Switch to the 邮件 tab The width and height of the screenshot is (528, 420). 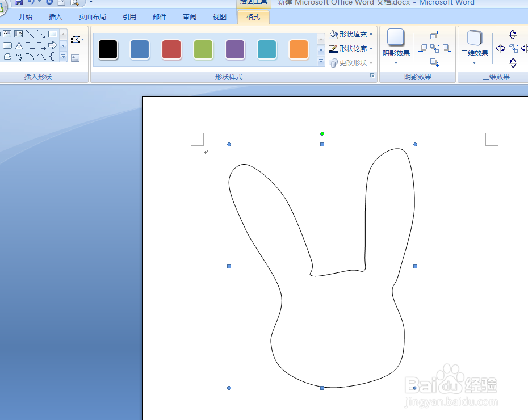point(160,17)
